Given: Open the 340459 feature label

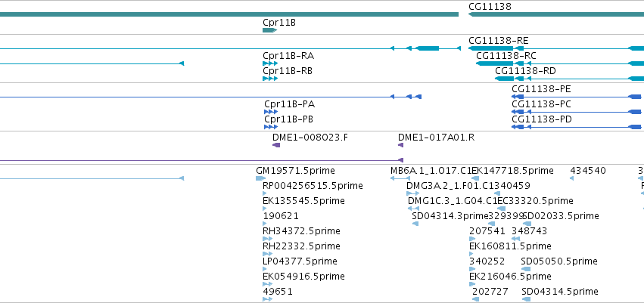Looking at the screenshot, I should tap(512, 186).
